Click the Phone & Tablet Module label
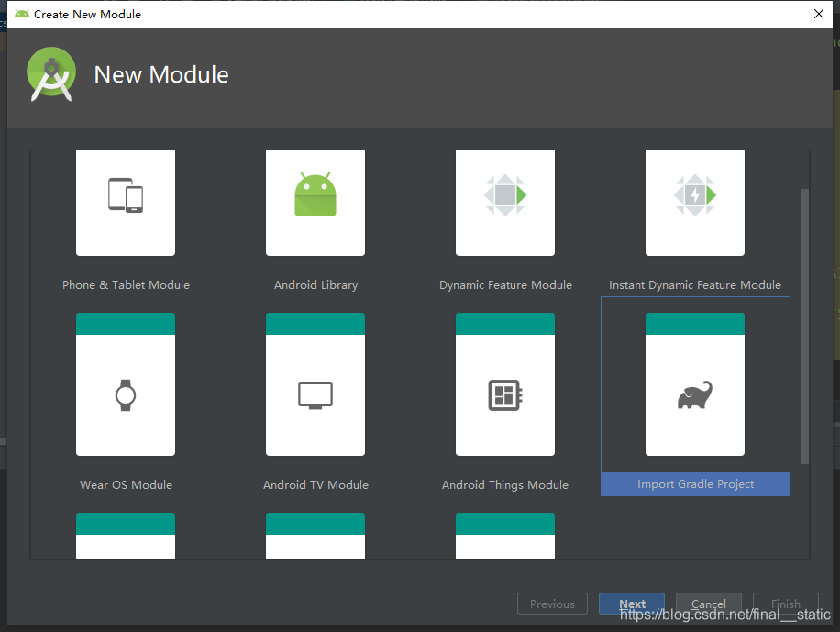Screen dimensions: 840x632 pyautogui.click(x=126, y=285)
